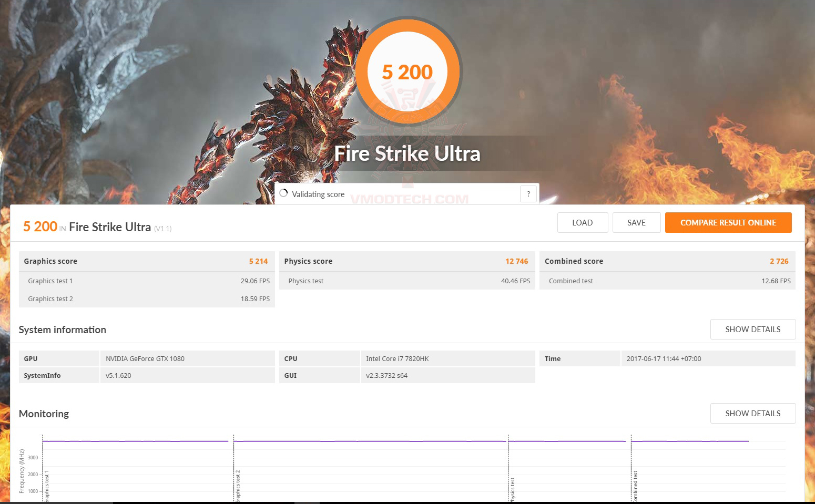Viewport: 815px width, 504px height.
Task: Click the Intel Core i7 7820HK CPU value
Action: (398, 359)
